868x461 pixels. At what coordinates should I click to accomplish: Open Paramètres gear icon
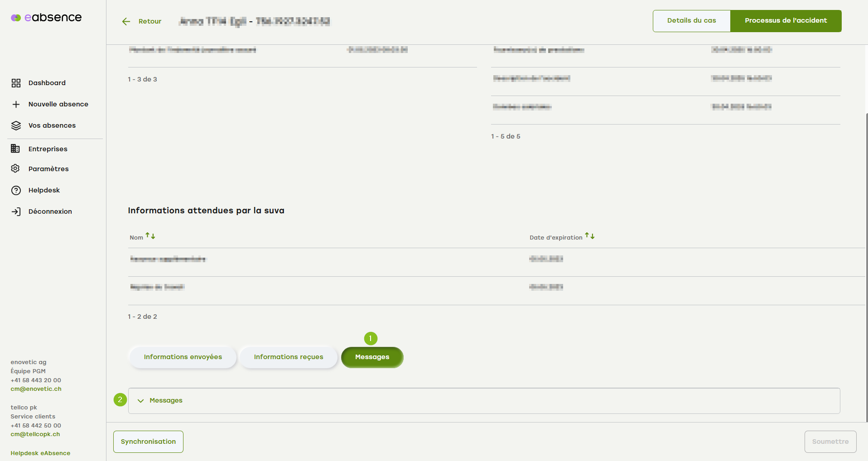coord(16,168)
